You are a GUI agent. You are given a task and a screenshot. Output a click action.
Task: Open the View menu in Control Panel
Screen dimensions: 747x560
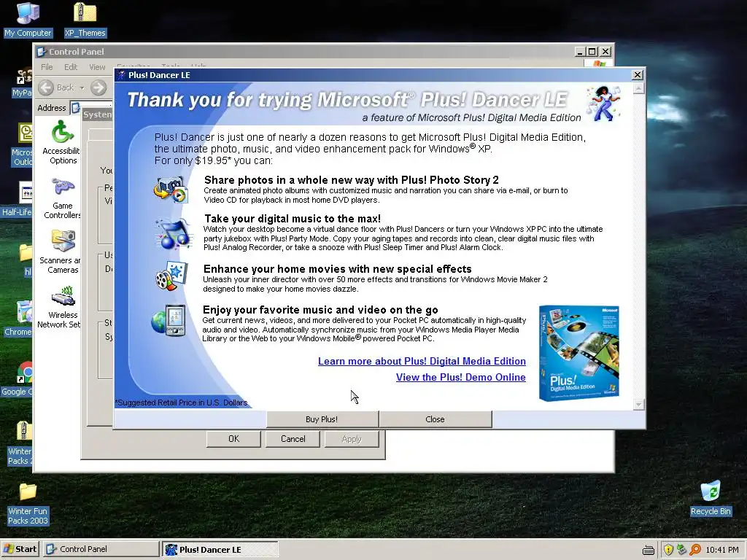pos(97,67)
